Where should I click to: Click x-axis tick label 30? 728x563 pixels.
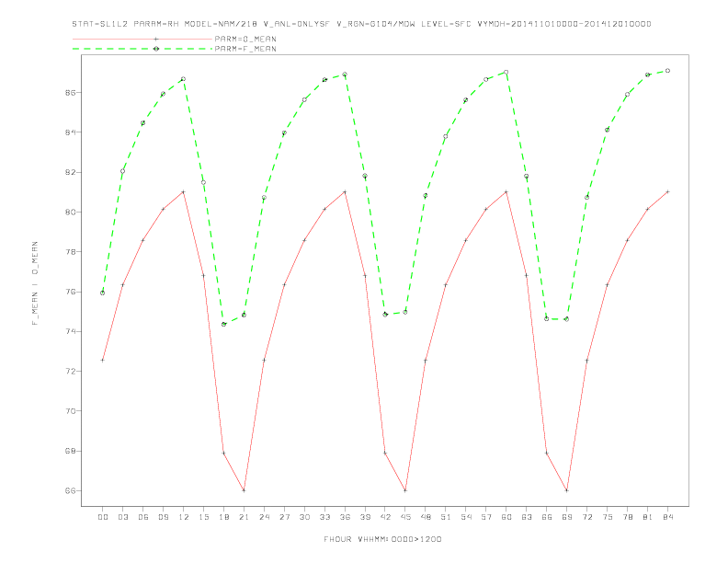304,517
